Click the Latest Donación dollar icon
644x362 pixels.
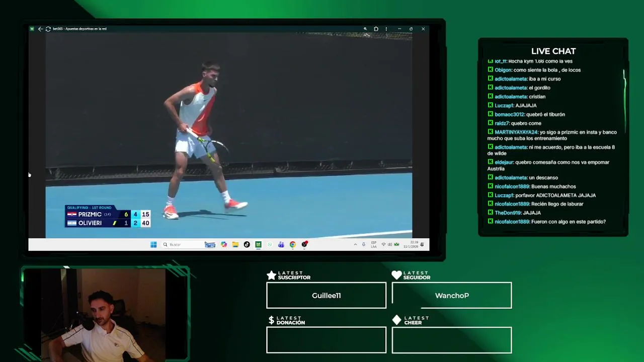271,320
